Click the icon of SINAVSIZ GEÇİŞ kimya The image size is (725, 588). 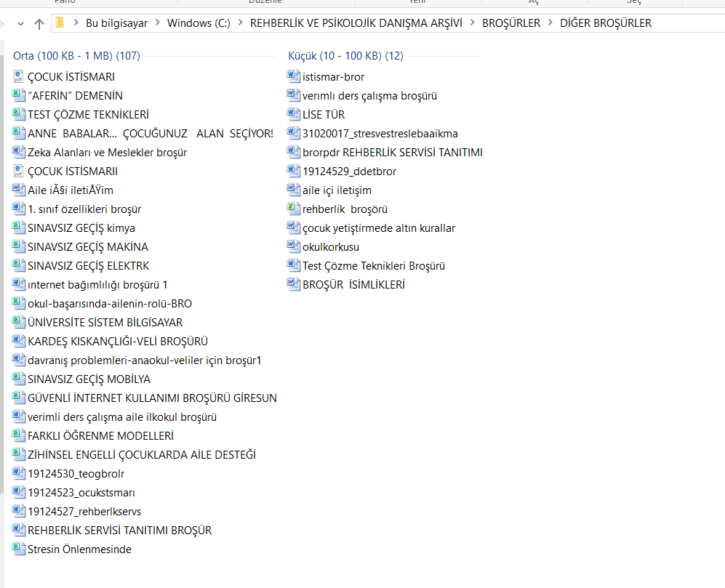coord(18,228)
